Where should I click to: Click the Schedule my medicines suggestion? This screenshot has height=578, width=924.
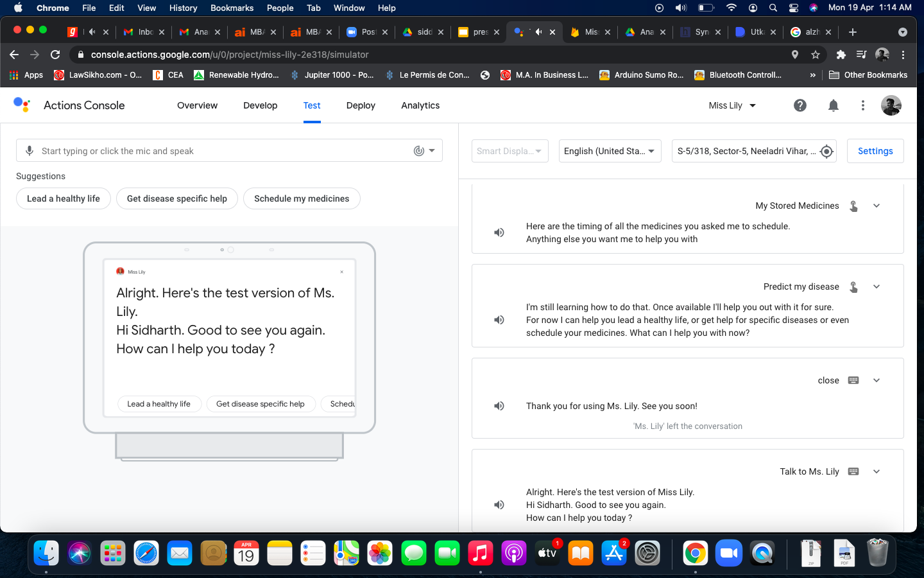pyautogui.click(x=302, y=198)
